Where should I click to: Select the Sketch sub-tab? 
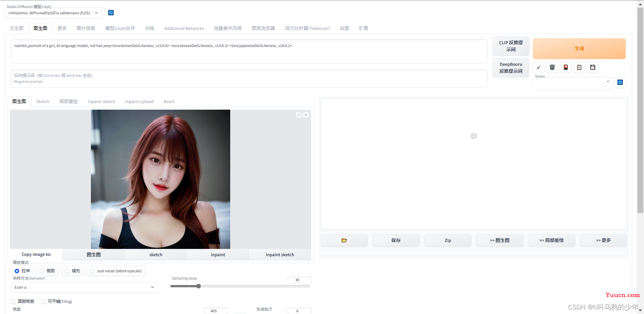point(43,102)
